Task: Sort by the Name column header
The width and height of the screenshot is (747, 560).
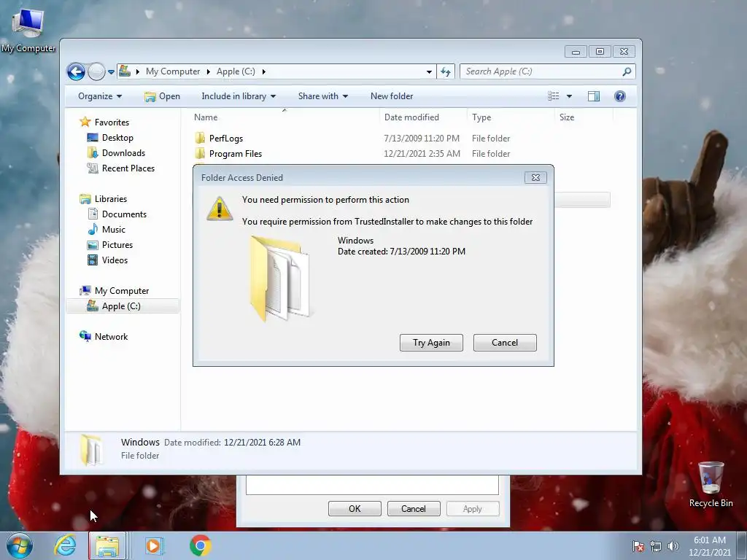Action: click(285, 117)
